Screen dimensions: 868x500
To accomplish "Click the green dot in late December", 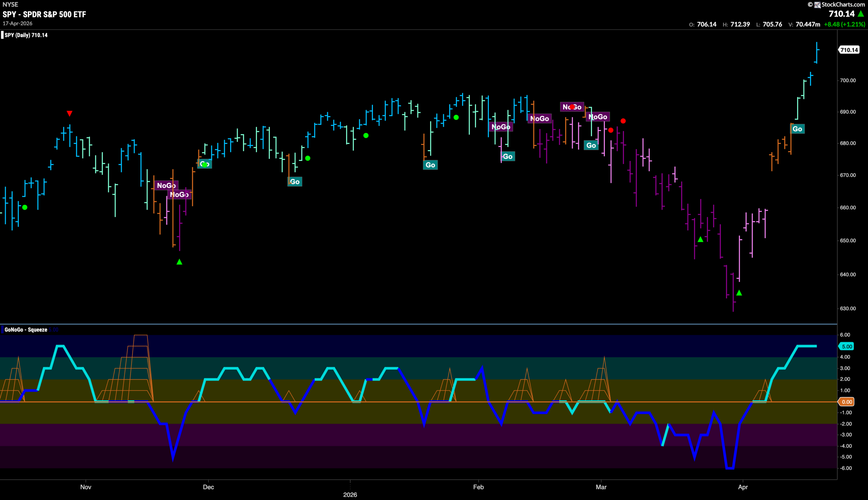I will pyautogui.click(x=308, y=158).
